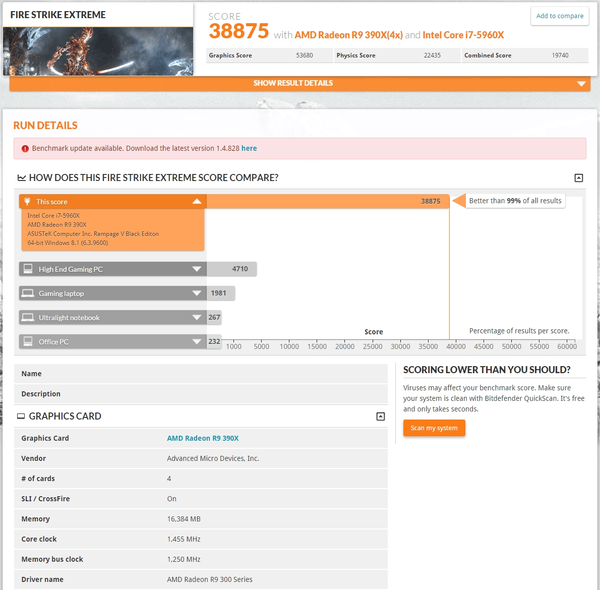The height and width of the screenshot is (590, 600).
Task: Click the Gaming laptop 1981 score bar
Action: 221,293
